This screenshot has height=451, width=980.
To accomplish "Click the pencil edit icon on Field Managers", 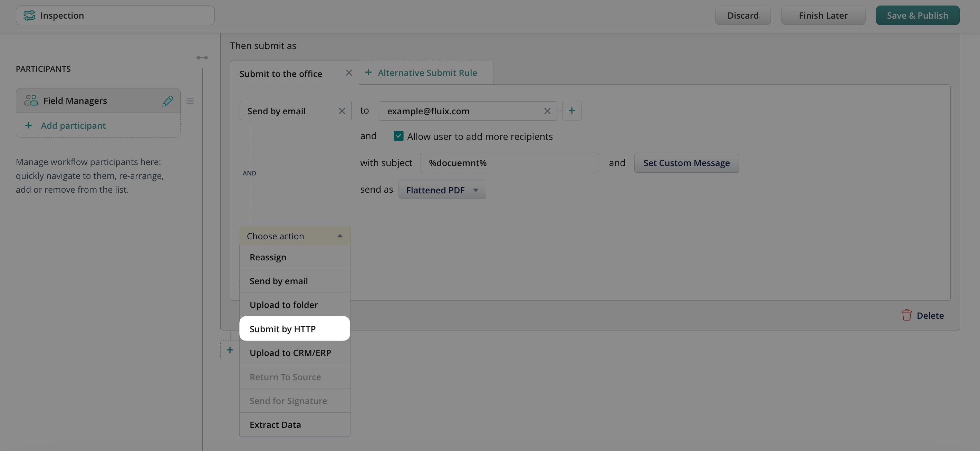I will 167,101.
